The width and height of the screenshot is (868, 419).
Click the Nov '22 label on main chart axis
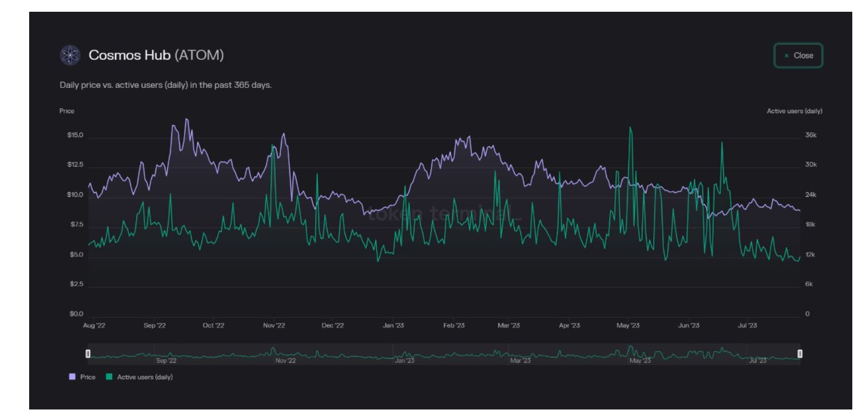click(275, 325)
